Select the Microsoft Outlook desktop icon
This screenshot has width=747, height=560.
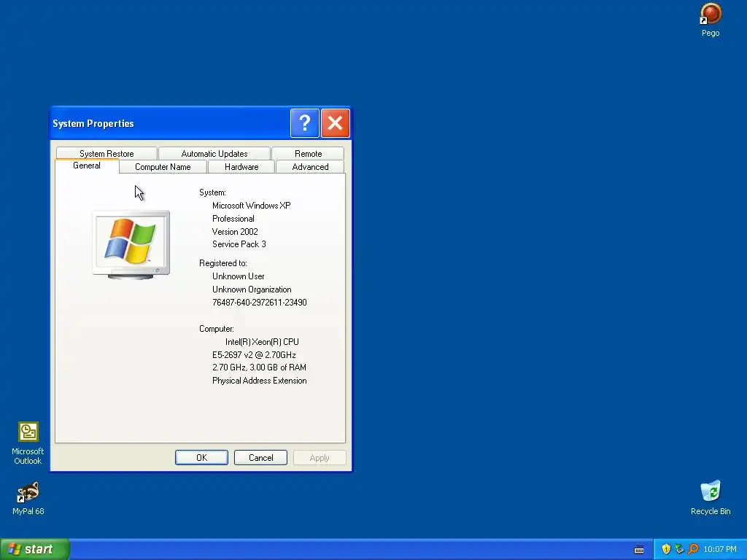(28, 443)
